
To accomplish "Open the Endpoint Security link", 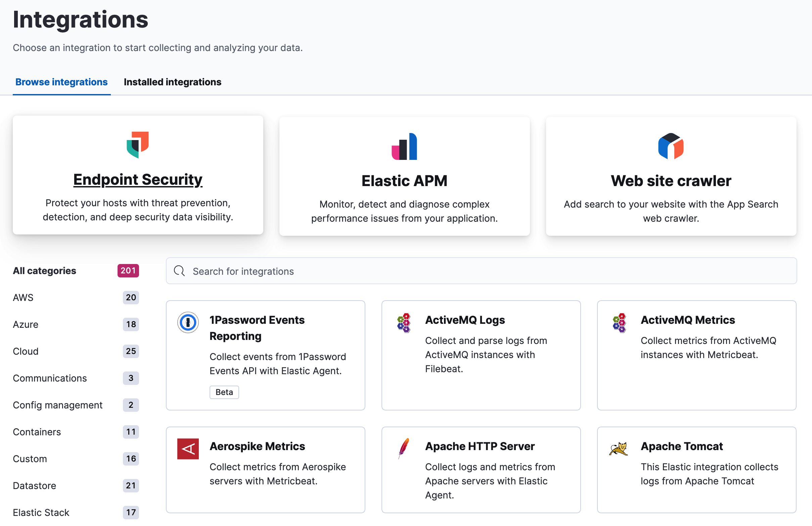I will (137, 180).
